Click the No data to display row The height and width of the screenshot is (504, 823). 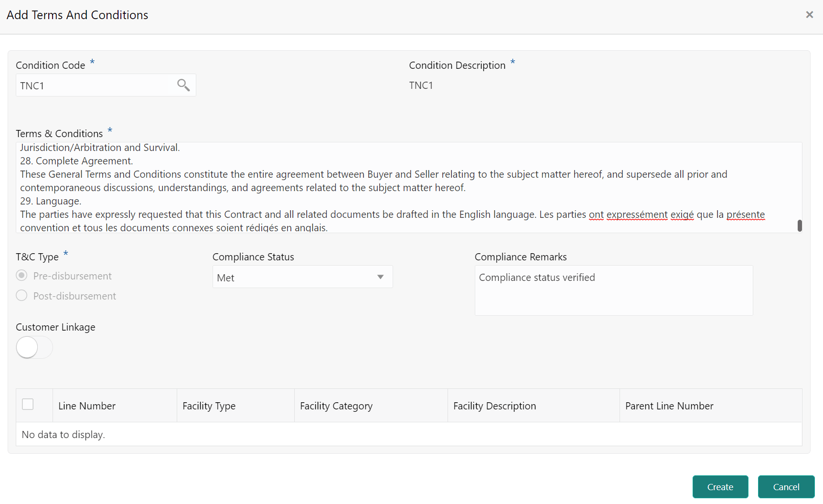(63, 434)
